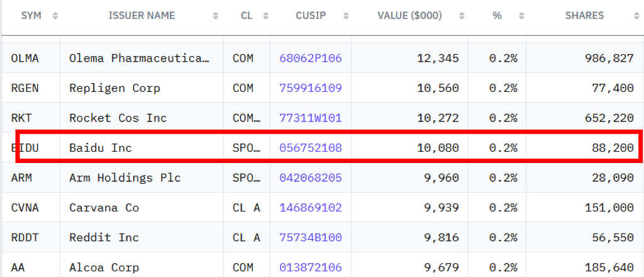Click issuer name Arm Holdings Plc
Image resolution: width=644 pixels, height=277 pixels.
pyautogui.click(x=125, y=178)
